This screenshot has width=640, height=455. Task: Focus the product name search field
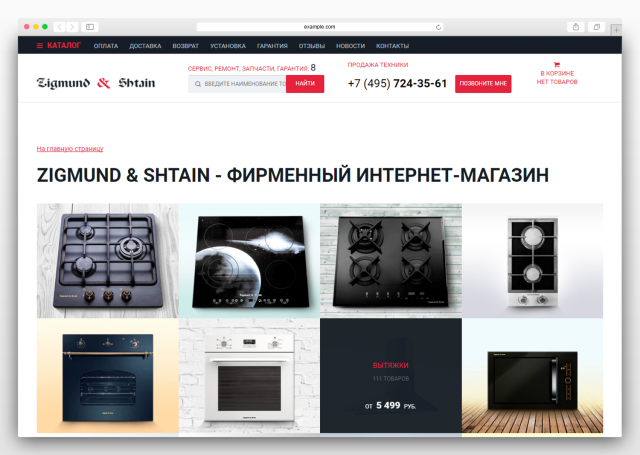tap(237, 84)
